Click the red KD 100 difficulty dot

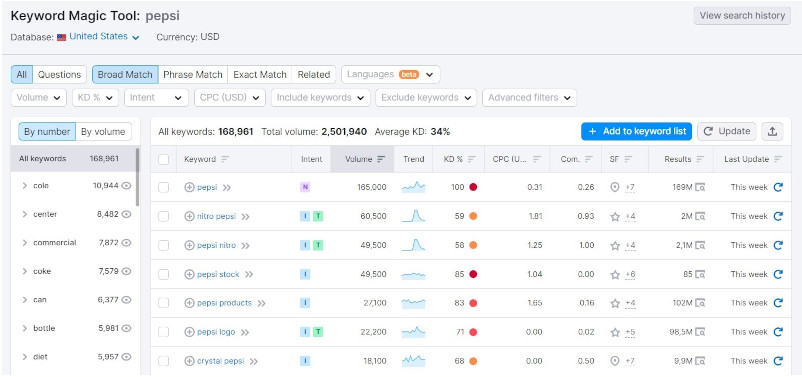coord(473,187)
